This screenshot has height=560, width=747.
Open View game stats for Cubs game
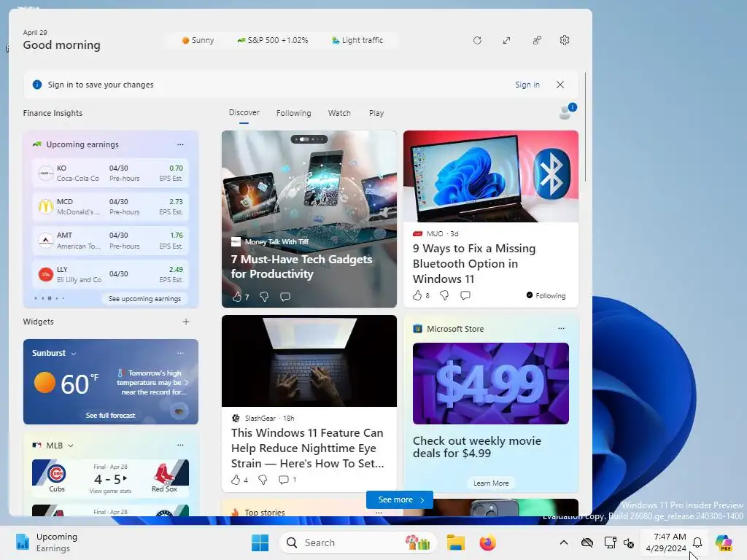tap(110, 491)
